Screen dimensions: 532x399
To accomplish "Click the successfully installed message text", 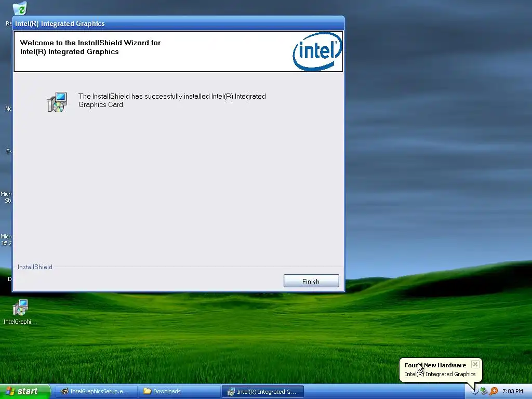I will 172,100.
